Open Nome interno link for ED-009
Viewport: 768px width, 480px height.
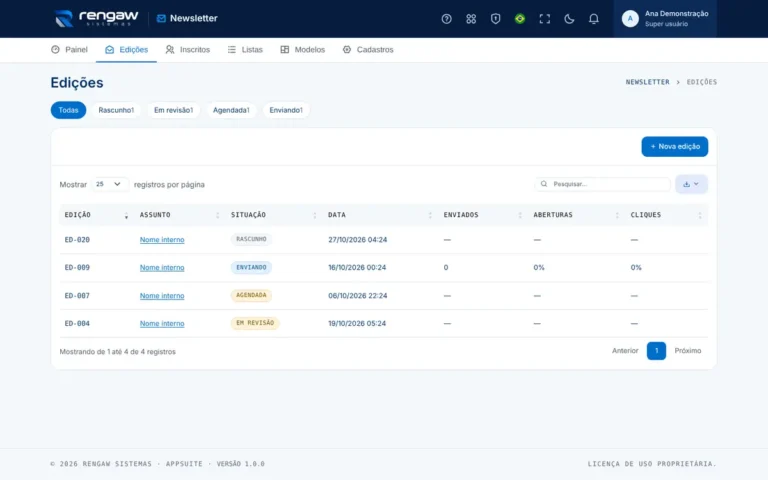162,267
